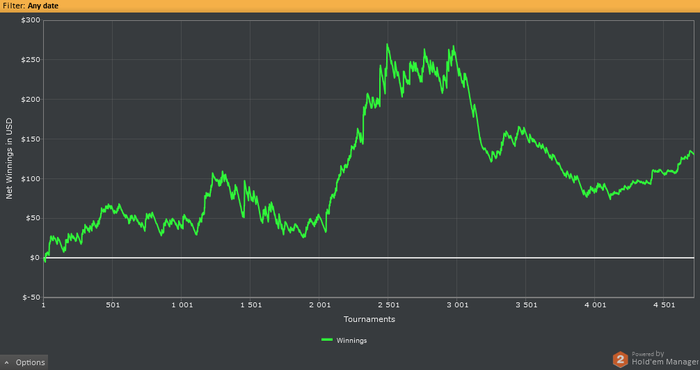This screenshot has width=700, height=370.
Task: Click the $0 y-axis label
Action: (35, 258)
